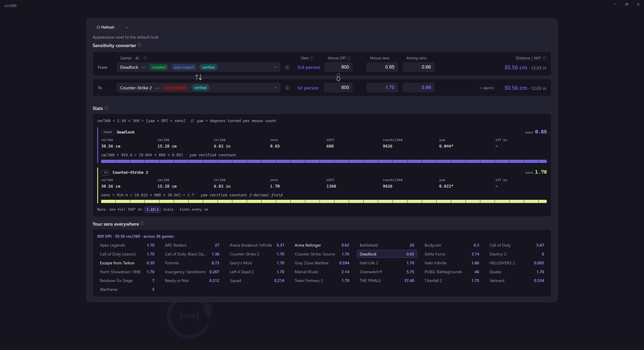Click the Games 40 count badge

(x=137, y=58)
